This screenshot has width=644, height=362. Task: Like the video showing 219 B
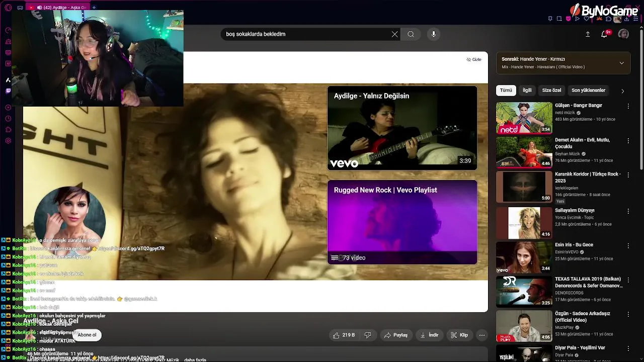point(344,335)
